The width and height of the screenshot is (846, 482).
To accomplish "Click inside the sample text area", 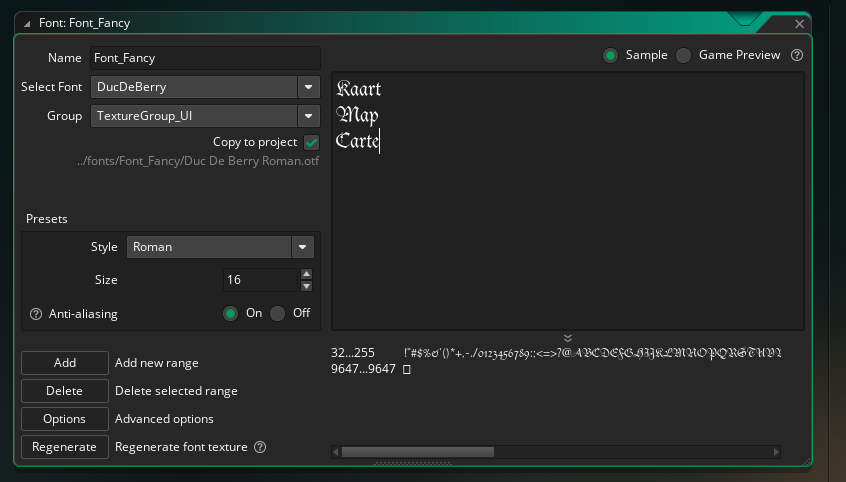I will tap(568, 201).
